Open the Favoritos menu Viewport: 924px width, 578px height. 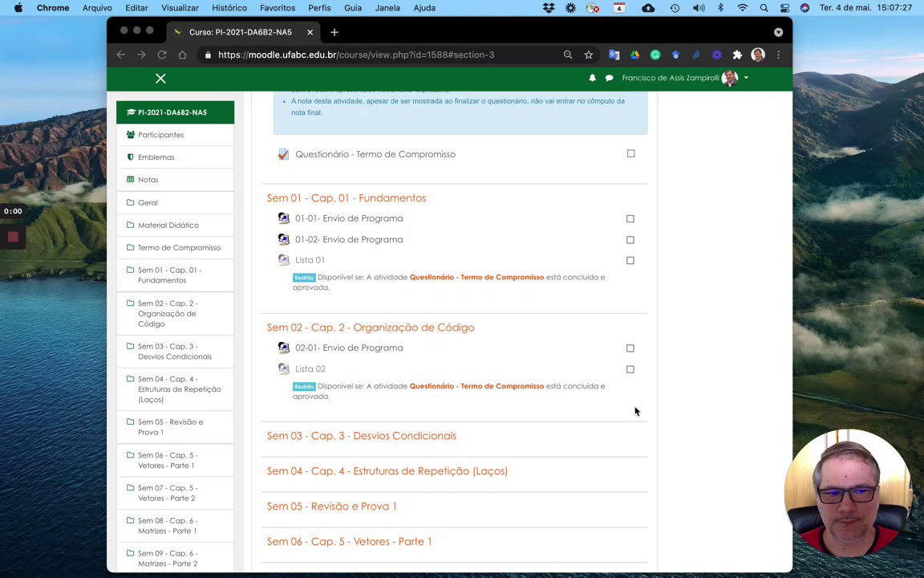277,8
